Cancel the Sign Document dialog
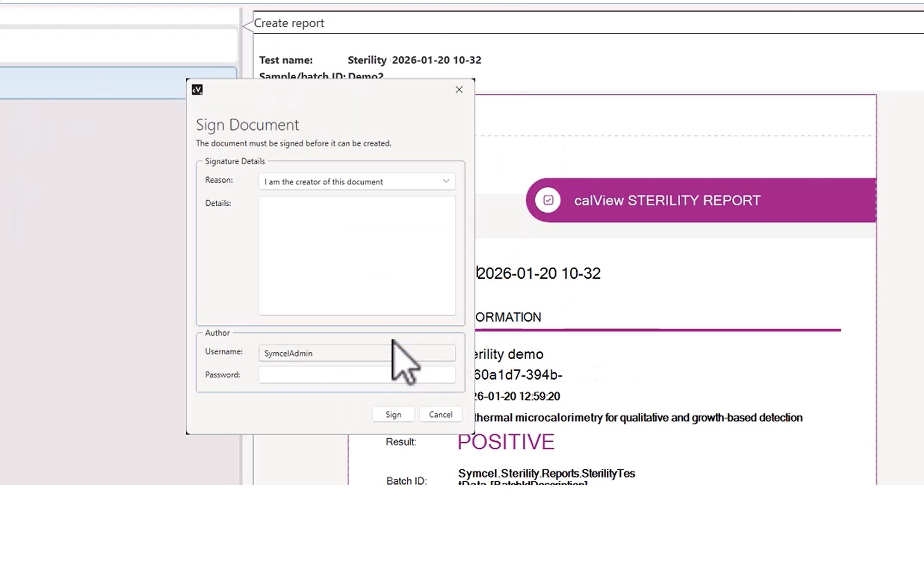This screenshot has height=577, width=924. [440, 415]
